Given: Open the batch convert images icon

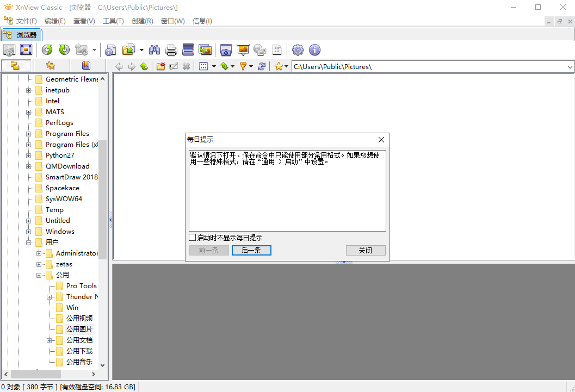Looking at the screenshot, I should (205, 50).
